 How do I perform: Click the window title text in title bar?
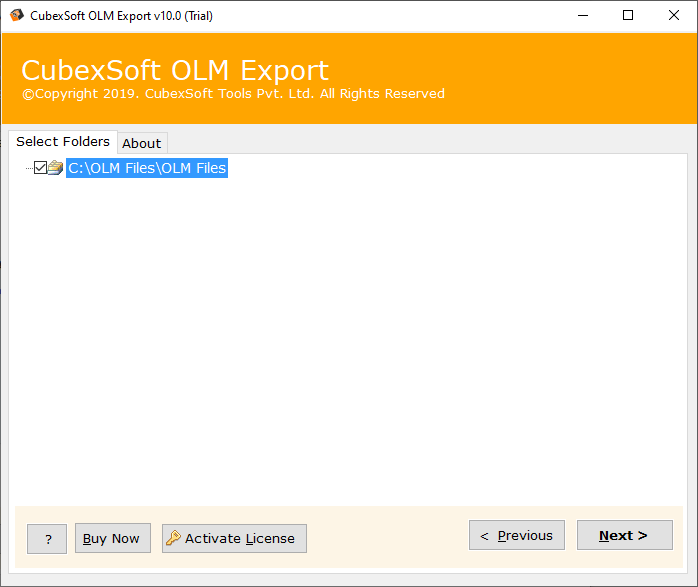[x=121, y=16]
